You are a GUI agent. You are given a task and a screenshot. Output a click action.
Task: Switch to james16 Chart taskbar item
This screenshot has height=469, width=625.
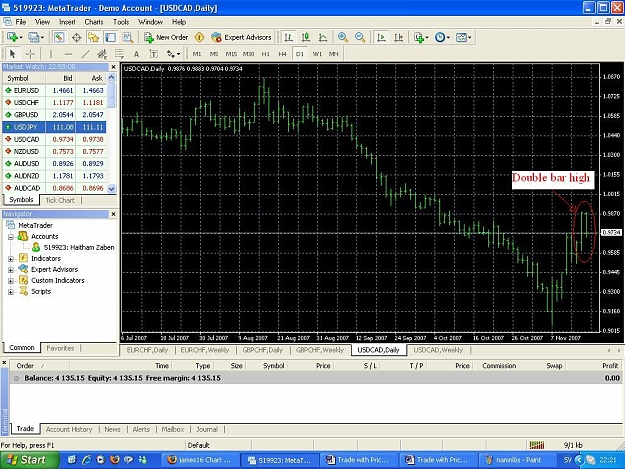click(200, 460)
